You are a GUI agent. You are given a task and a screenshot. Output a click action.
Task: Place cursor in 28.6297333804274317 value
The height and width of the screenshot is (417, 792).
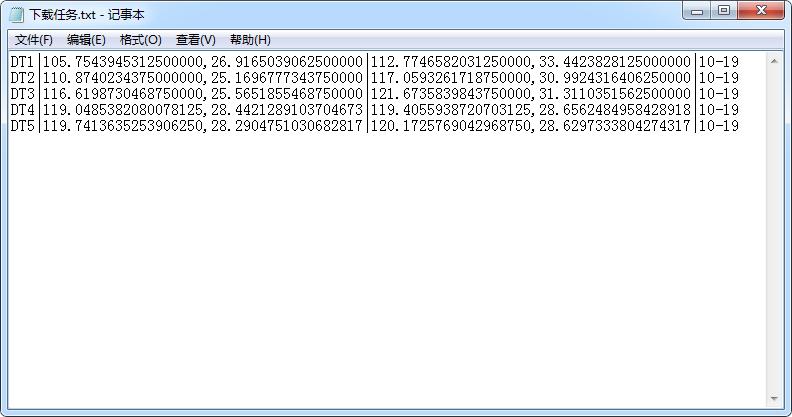point(615,126)
